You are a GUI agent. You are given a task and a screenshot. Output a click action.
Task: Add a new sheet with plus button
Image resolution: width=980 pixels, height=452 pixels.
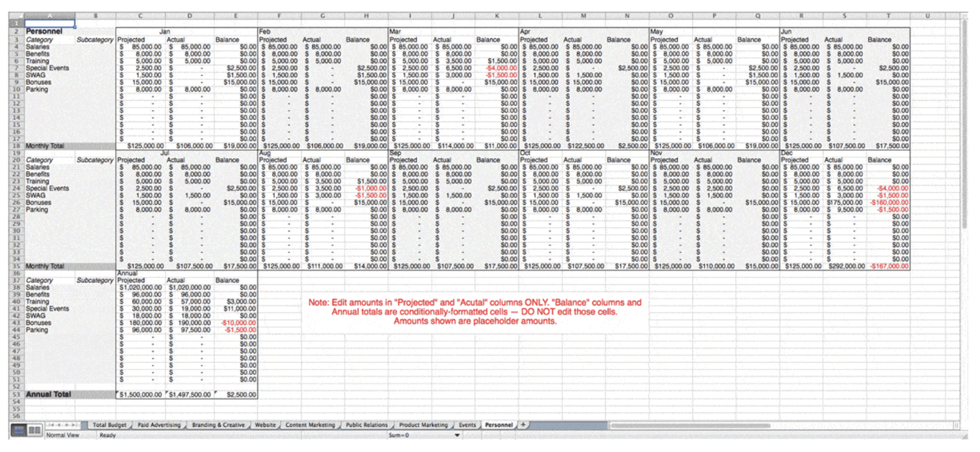(x=523, y=425)
